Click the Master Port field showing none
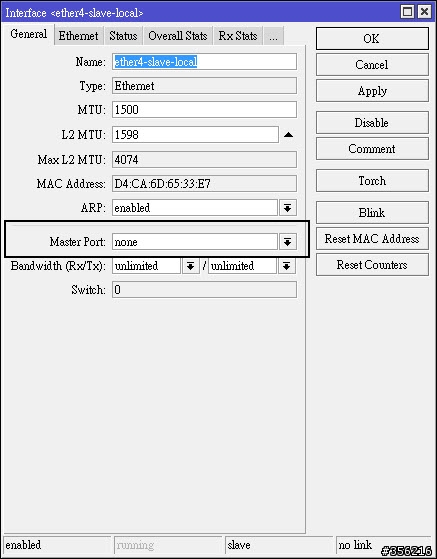437x559 pixels. pos(194,242)
